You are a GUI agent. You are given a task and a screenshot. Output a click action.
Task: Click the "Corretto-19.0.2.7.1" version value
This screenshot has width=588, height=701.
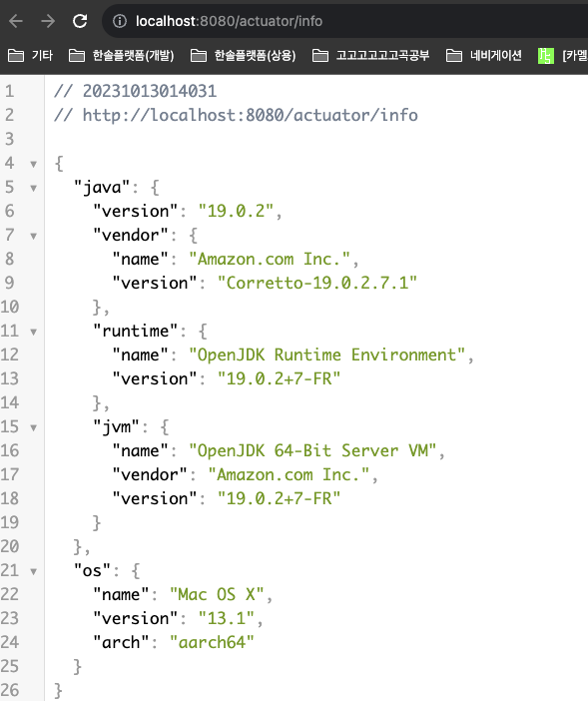pyautogui.click(x=317, y=283)
